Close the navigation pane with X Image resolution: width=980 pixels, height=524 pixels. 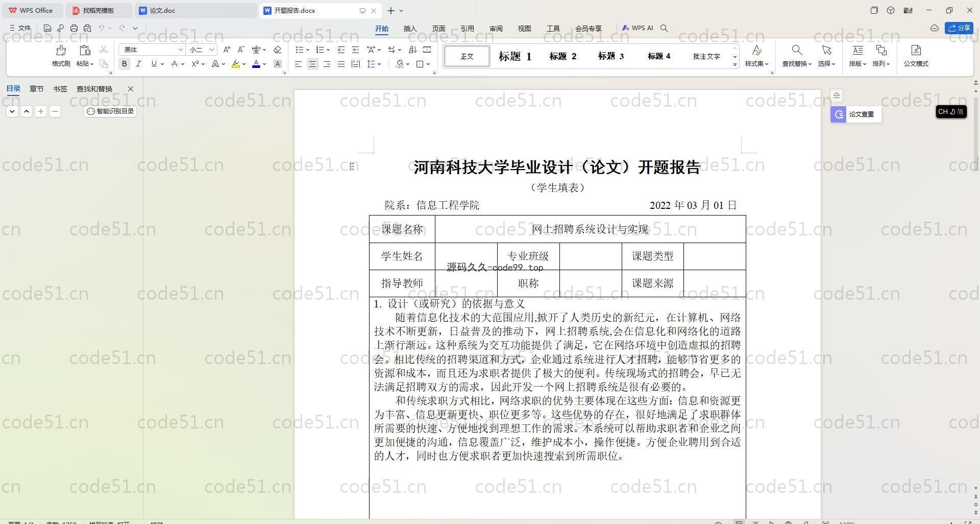click(130, 89)
